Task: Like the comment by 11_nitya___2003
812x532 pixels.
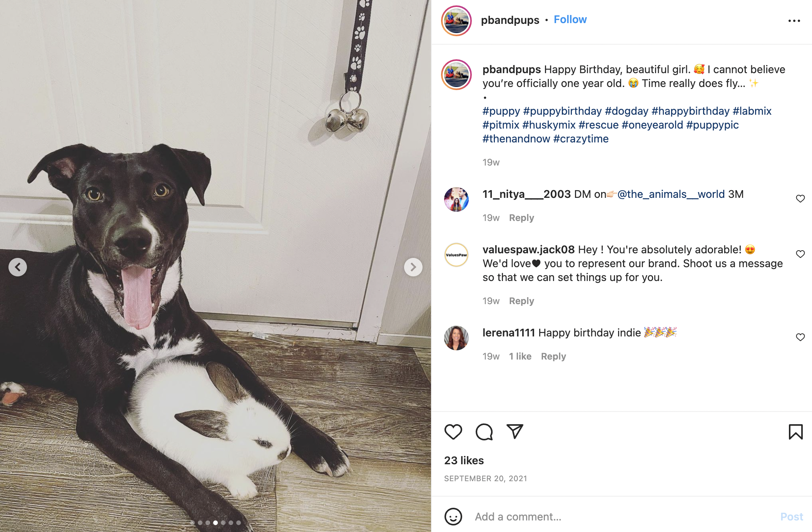Action: (800, 199)
